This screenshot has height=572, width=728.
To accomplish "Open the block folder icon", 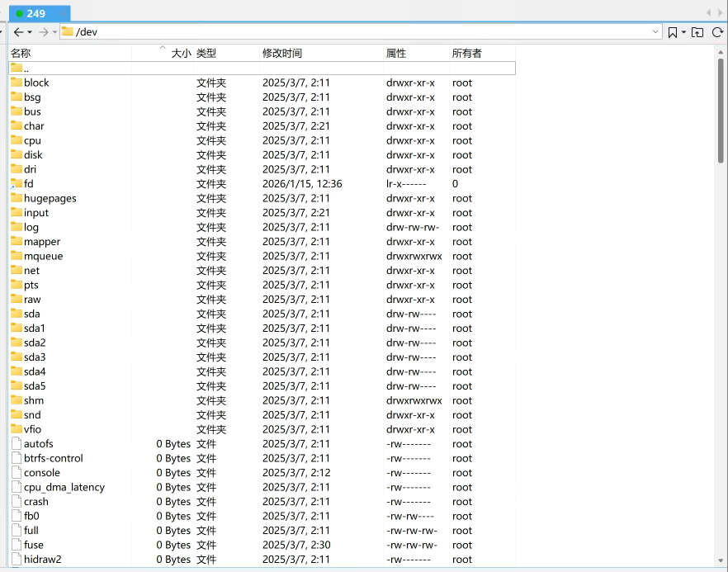I will (17, 83).
